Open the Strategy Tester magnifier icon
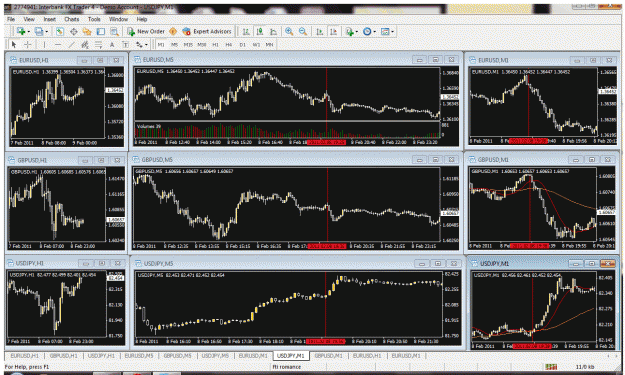 point(115,31)
